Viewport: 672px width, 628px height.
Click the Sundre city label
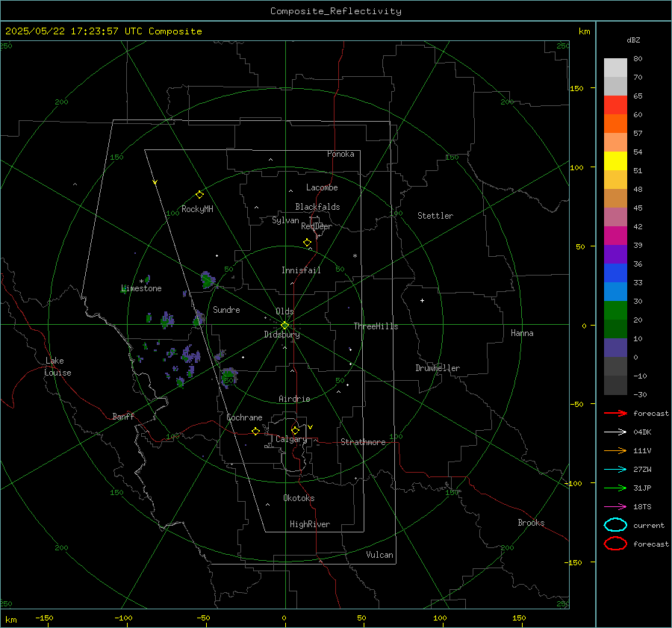tap(226, 309)
